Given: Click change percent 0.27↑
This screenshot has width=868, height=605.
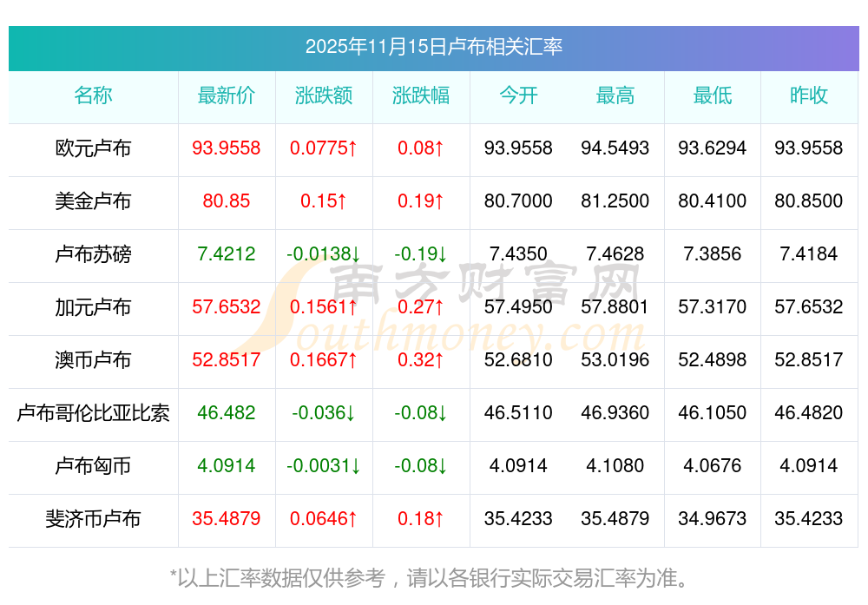Looking at the screenshot, I should [x=421, y=307].
